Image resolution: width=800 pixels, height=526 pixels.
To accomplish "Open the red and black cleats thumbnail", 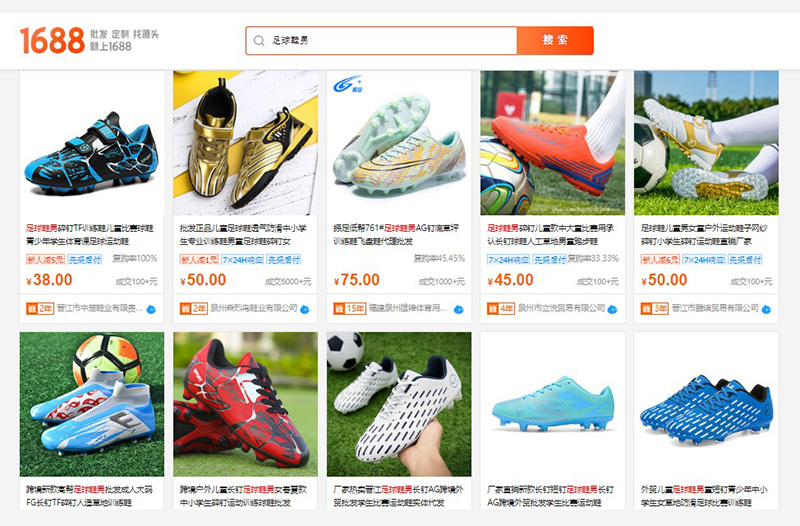I will click(245, 404).
